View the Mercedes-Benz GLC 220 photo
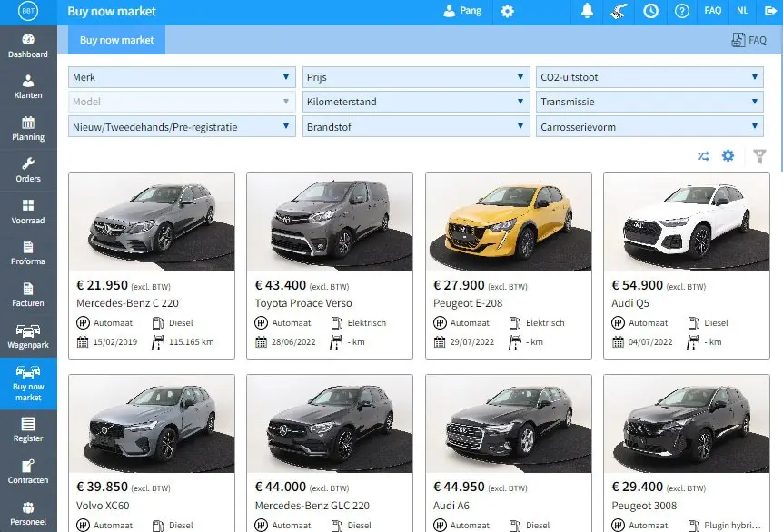783x532 pixels. coord(330,424)
